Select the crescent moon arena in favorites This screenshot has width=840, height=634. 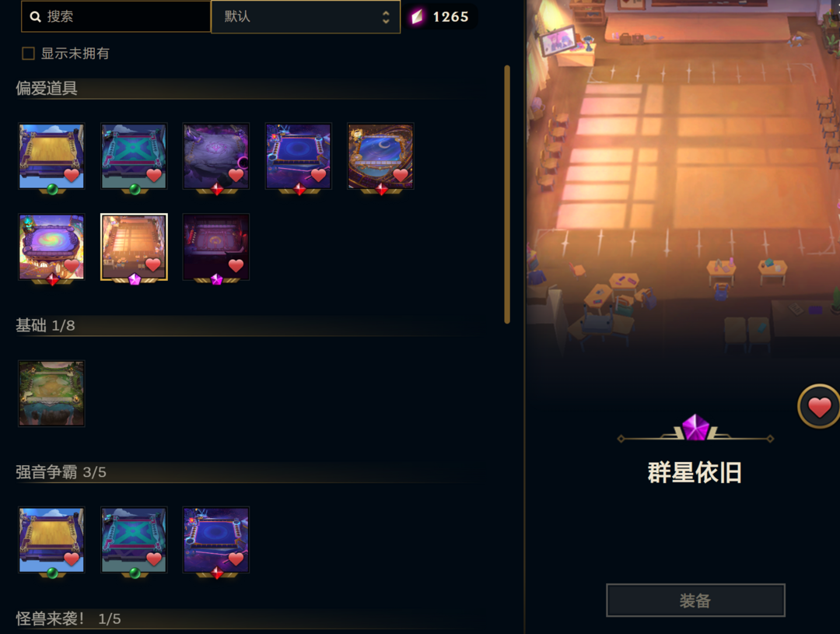point(380,156)
